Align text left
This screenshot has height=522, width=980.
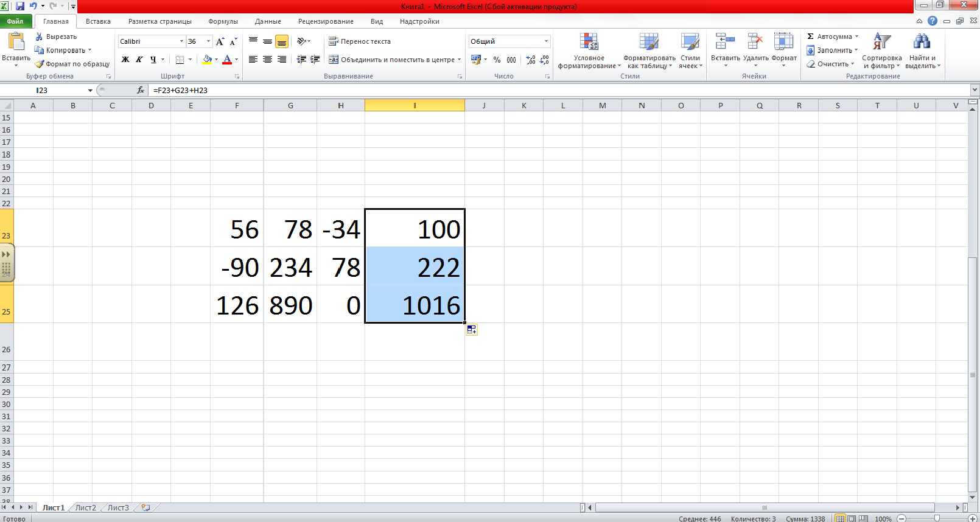point(253,60)
